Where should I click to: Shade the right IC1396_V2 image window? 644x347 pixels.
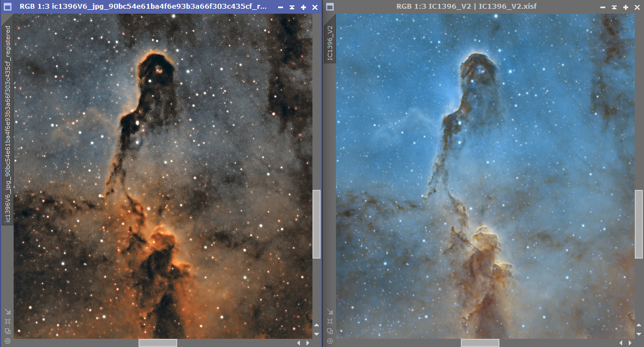614,7
